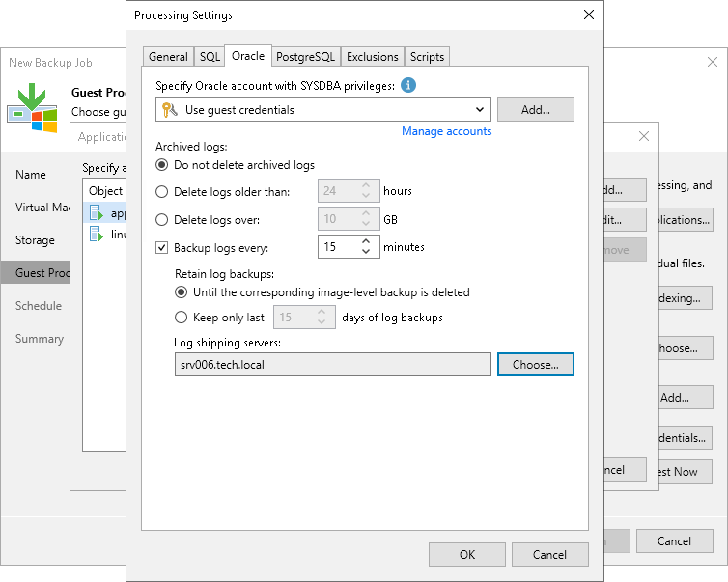Select the second VM object icon in list
This screenshot has height=582, width=728.
[97, 234]
